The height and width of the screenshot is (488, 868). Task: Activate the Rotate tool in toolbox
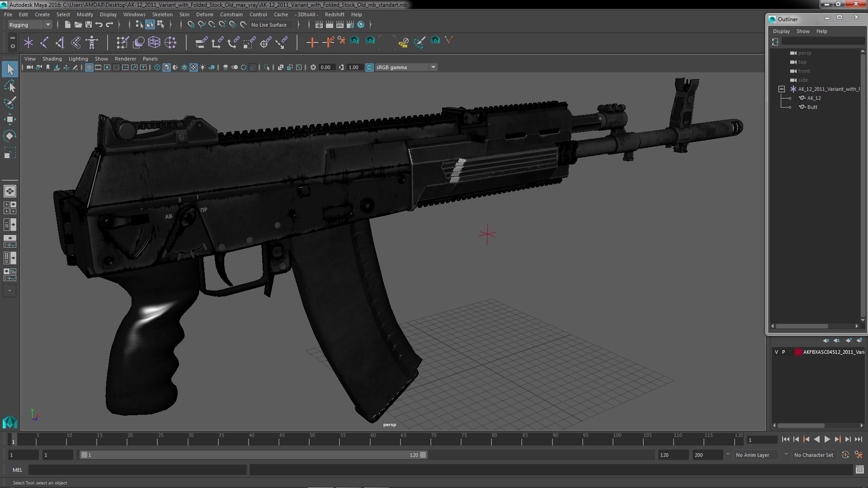tap(10, 136)
